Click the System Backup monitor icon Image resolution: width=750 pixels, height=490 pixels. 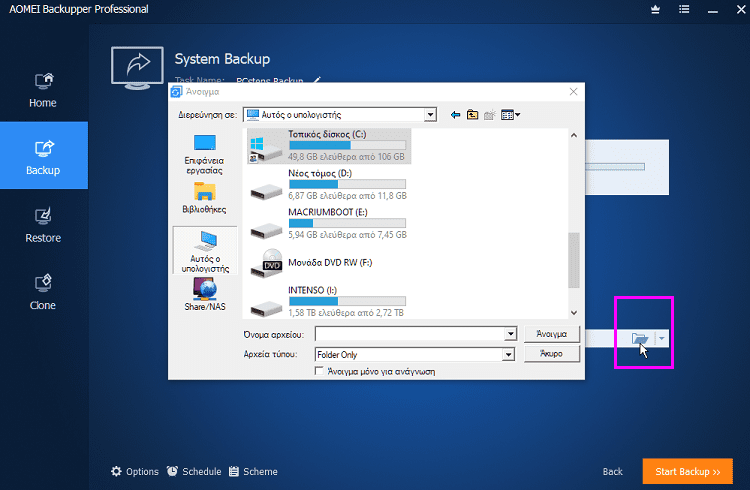click(137, 67)
